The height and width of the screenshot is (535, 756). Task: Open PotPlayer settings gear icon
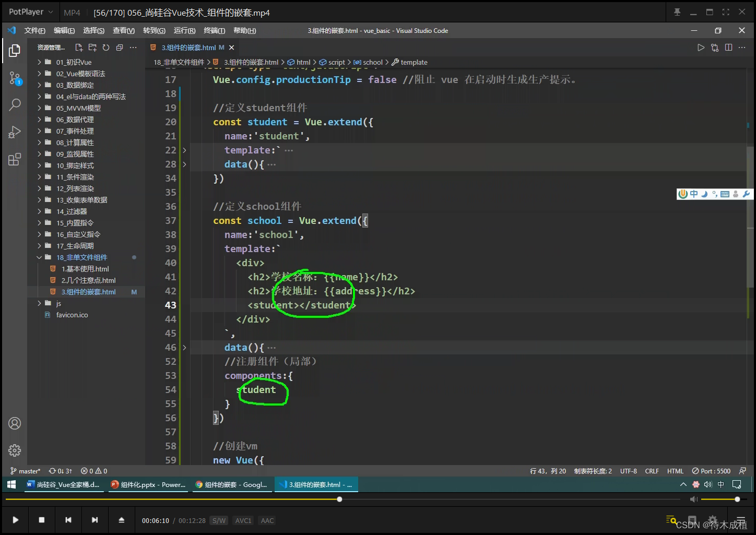point(713,520)
